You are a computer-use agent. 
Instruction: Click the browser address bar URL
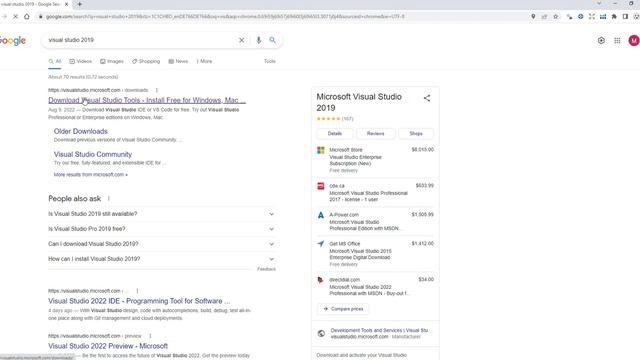(224, 17)
